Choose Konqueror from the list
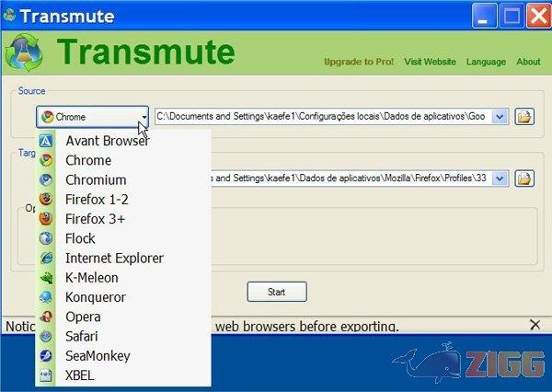 [123, 297]
